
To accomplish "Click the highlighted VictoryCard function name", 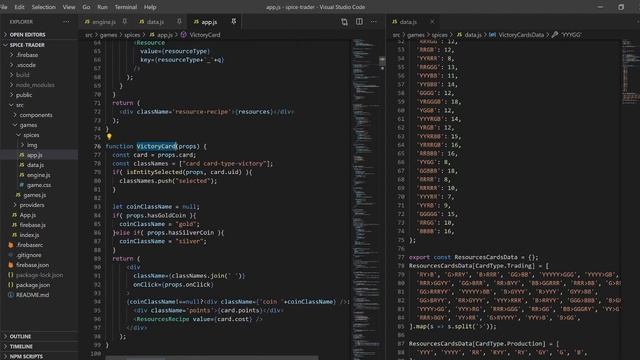I will pyautogui.click(x=156, y=146).
